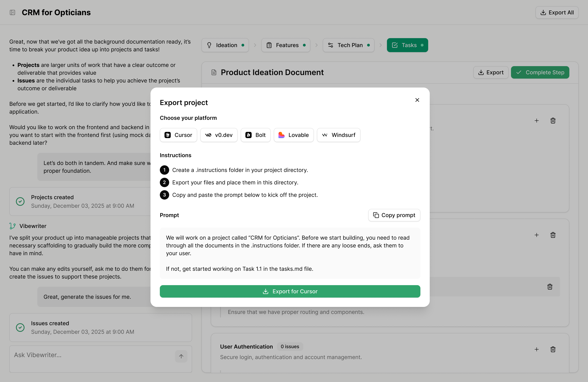Image resolution: width=588 pixels, height=382 pixels.
Task: Click the plus icon on the first project card
Action: pos(537,121)
